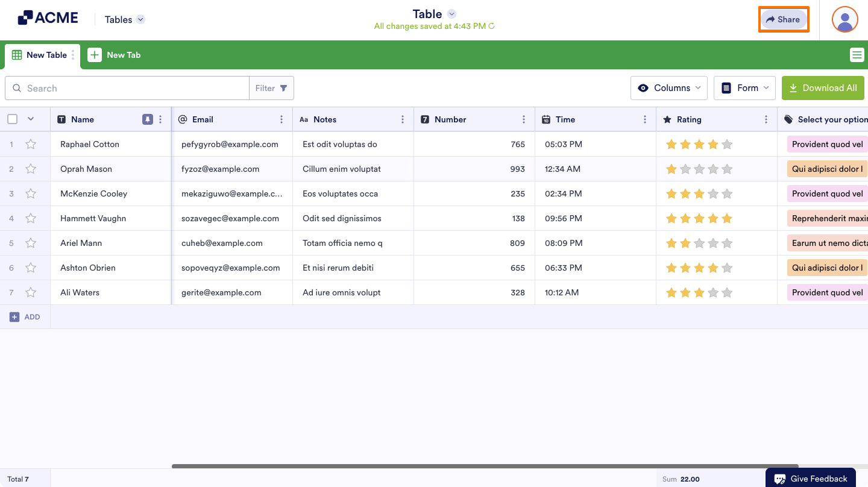
Task: Click the Share button
Action: tap(784, 19)
